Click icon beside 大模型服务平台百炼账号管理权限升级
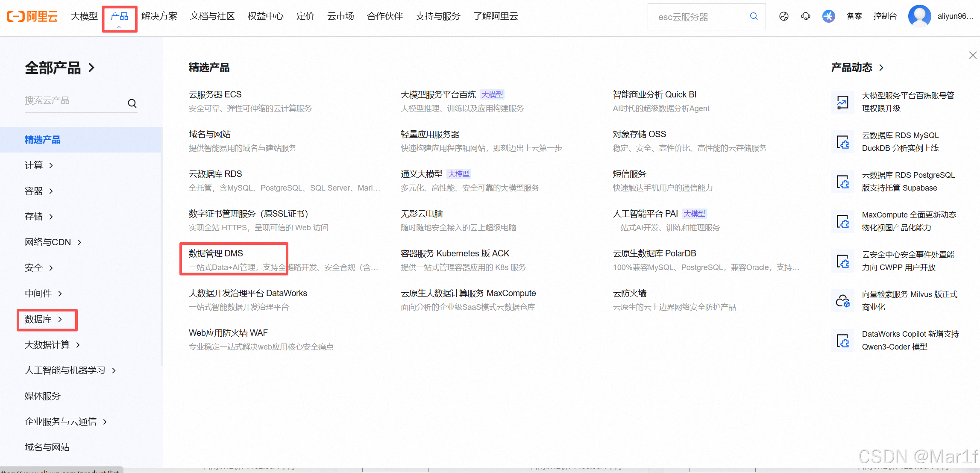 842,102
